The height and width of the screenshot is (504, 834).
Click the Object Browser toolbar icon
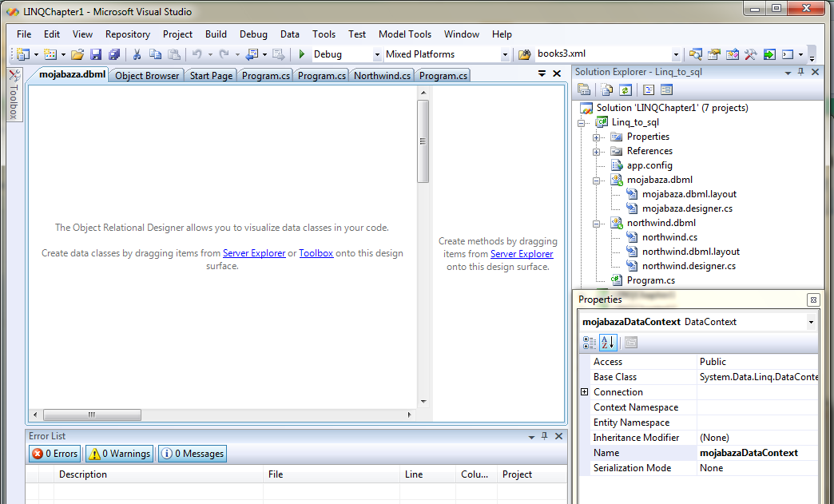point(733,54)
